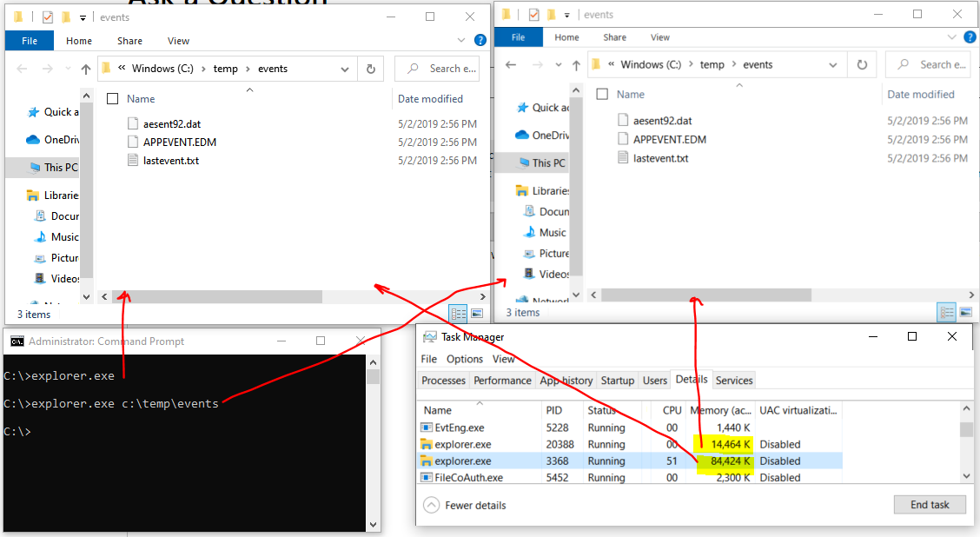Open the Options menu in Task Manager
Screen dimensions: 980x537
click(x=465, y=359)
